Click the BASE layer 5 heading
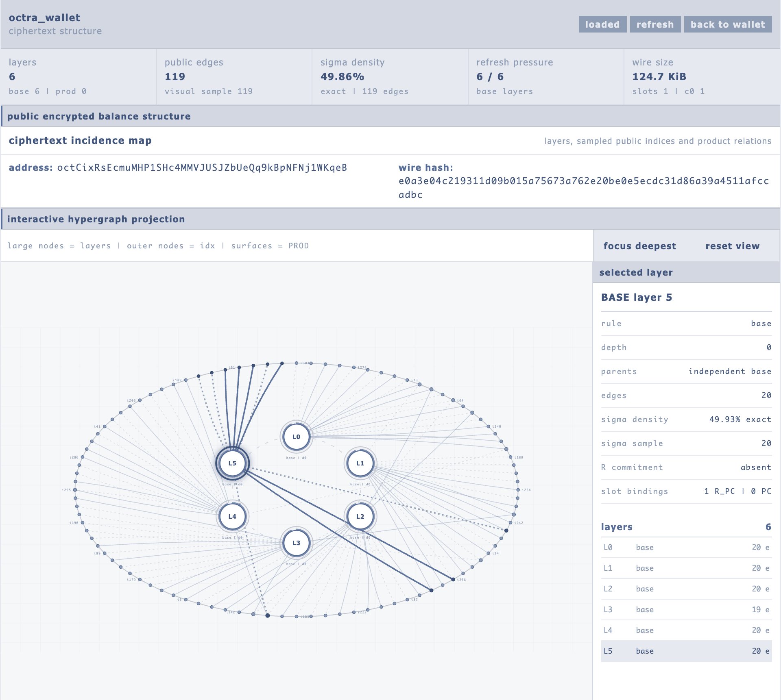Image resolution: width=781 pixels, height=700 pixels. [x=637, y=298]
